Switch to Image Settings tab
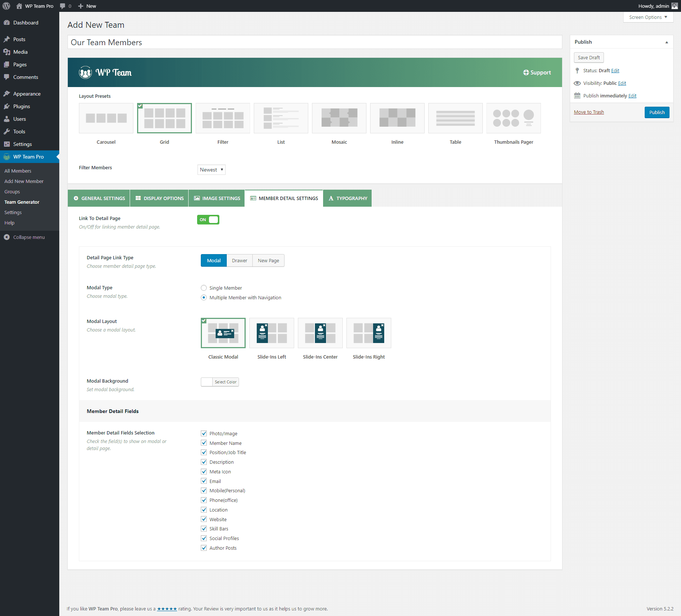 click(217, 198)
